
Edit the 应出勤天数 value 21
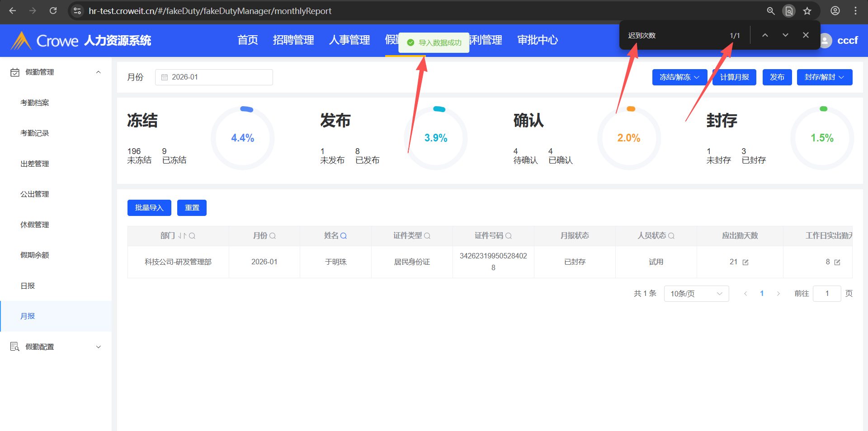pyautogui.click(x=745, y=262)
